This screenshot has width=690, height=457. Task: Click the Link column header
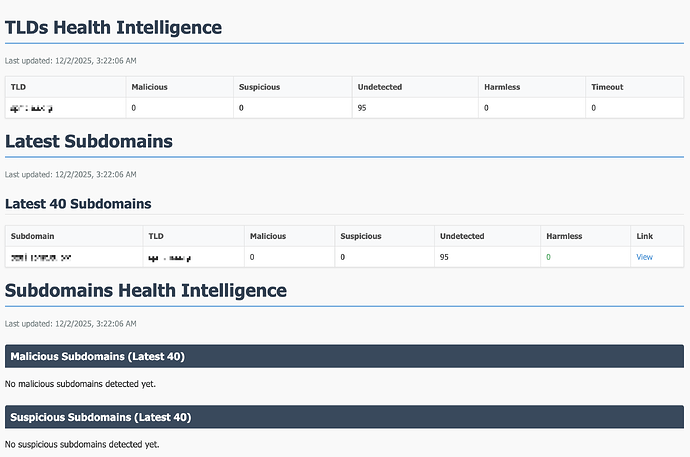pyautogui.click(x=644, y=236)
